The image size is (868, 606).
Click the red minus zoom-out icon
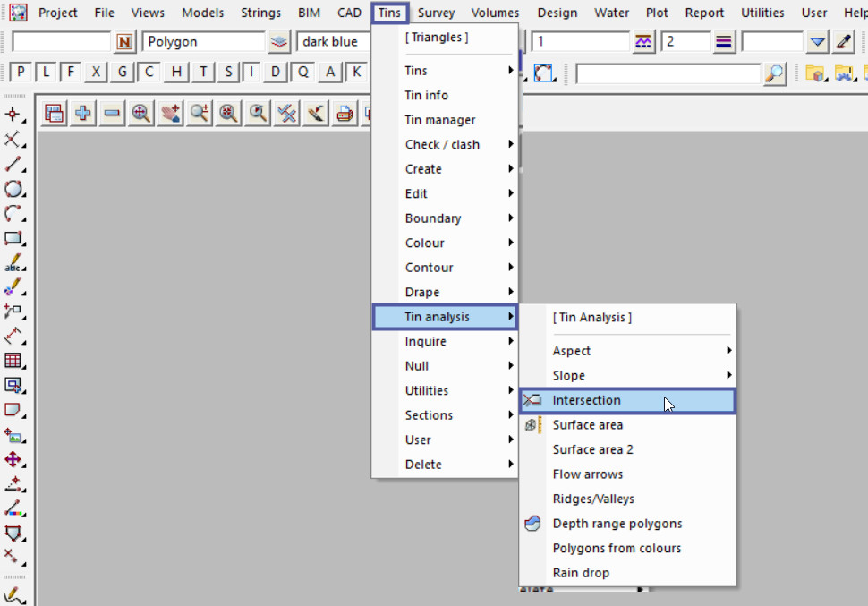pyautogui.click(x=112, y=113)
